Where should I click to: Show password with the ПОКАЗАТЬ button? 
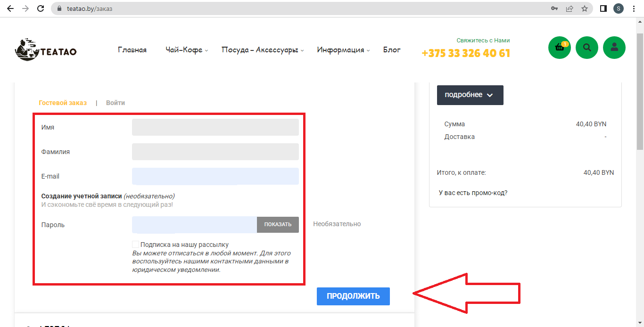click(278, 225)
